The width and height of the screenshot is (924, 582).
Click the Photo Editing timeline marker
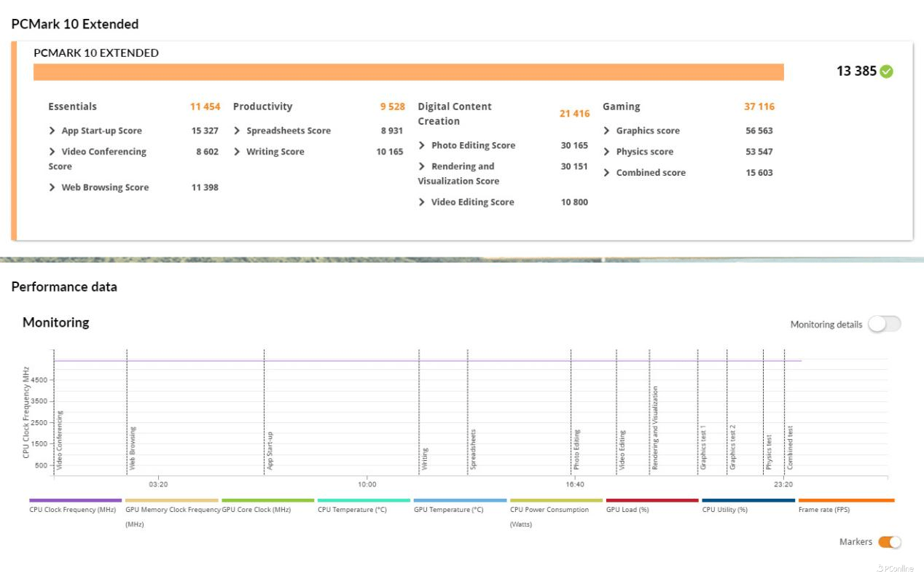(x=576, y=449)
